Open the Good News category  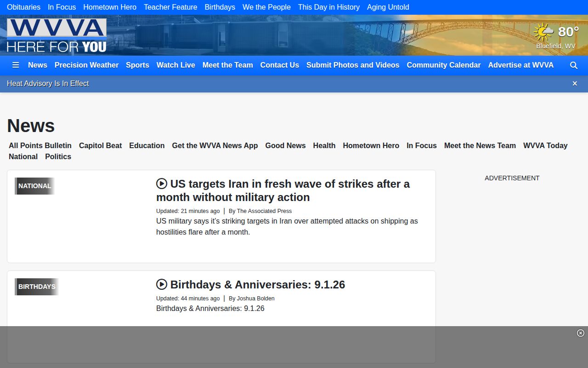click(x=286, y=146)
